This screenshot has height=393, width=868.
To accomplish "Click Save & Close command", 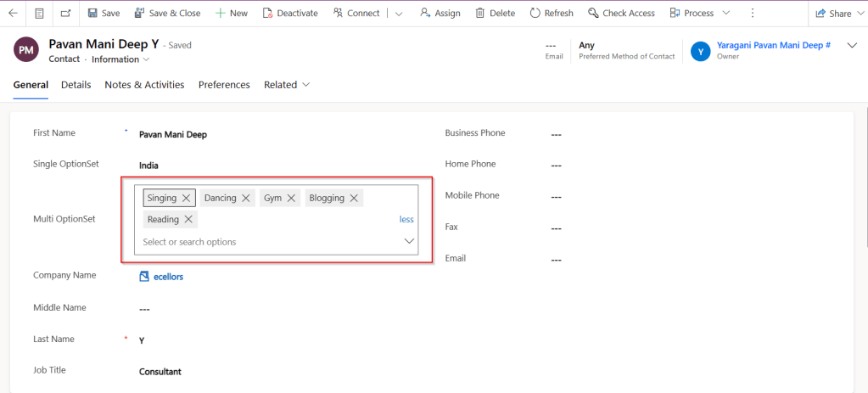I will pyautogui.click(x=167, y=13).
